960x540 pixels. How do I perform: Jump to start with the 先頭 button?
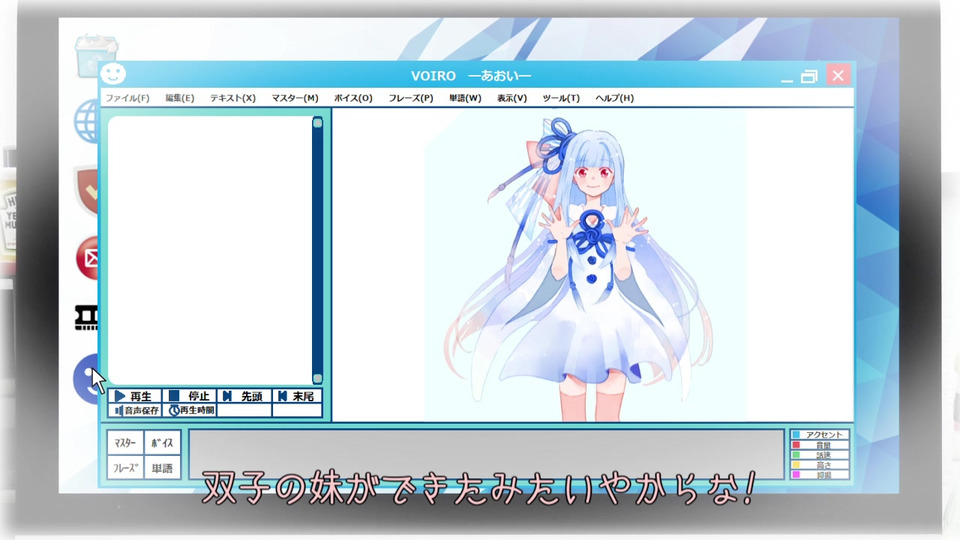click(244, 396)
